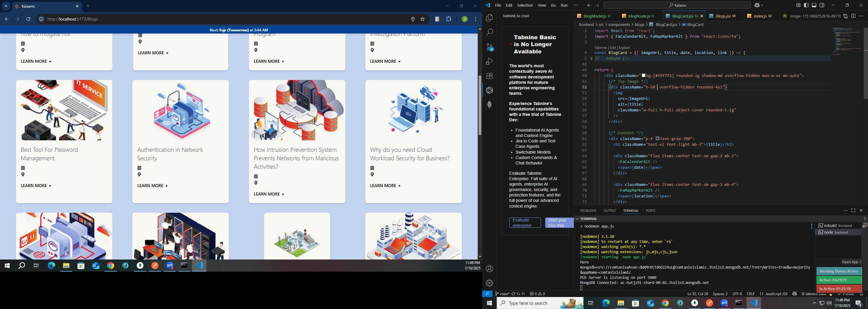
Task: Maximize the terminal panel size
Action: click(x=853, y=211)
